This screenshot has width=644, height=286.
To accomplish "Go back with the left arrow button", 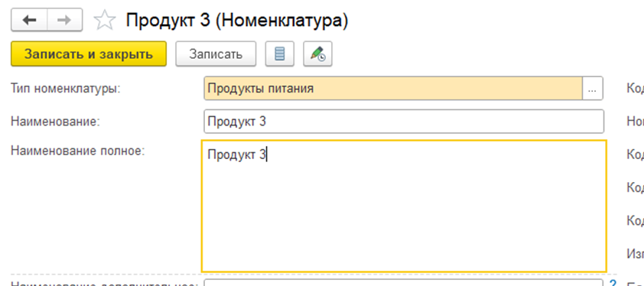I will point(29,20).
